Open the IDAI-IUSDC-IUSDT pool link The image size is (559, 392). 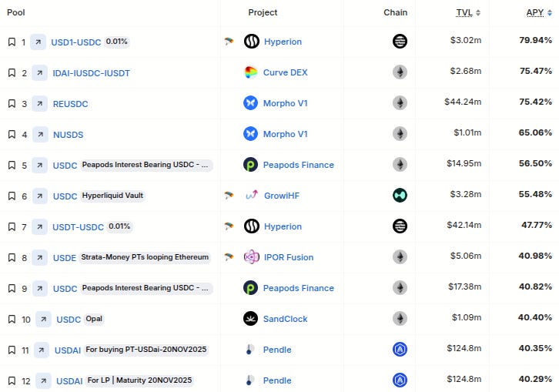tap(92, 73)
